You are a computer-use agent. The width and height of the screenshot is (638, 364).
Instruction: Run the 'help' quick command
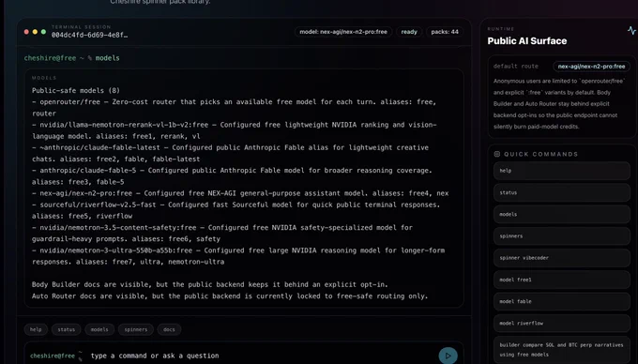[x=562, y=171]
